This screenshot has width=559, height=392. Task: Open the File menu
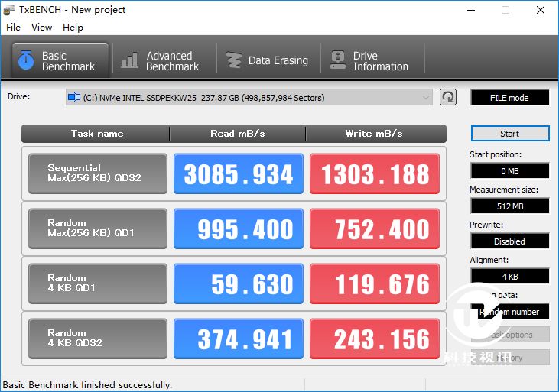click(x=13, y=28)
